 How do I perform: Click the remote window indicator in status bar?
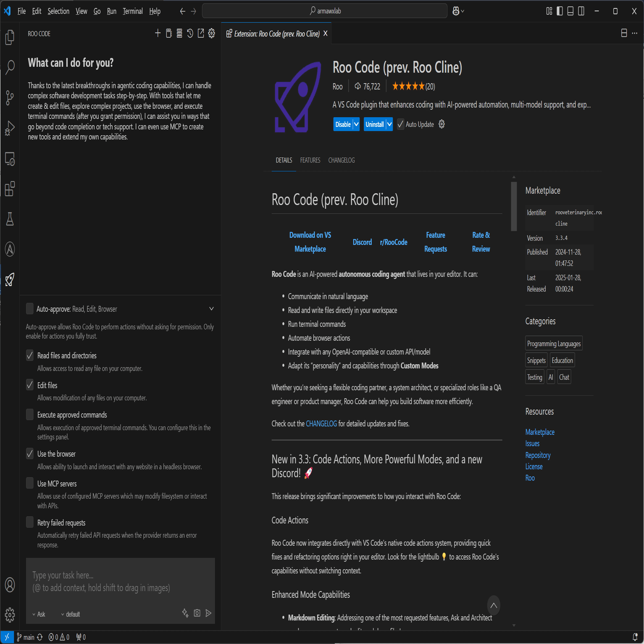coord(7,637)
